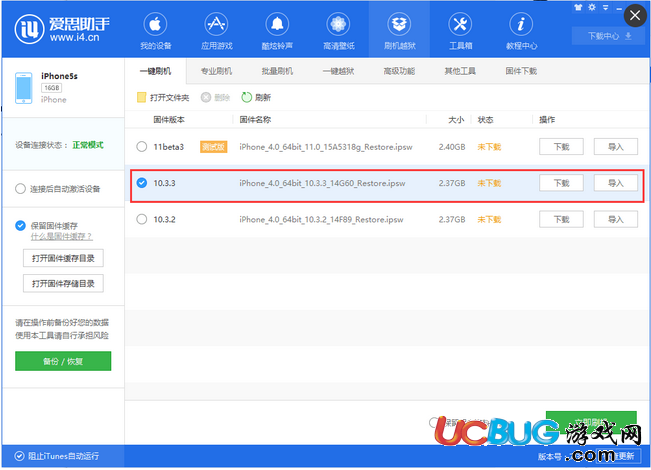
Task: Switch to the 一键越狱 tab
Action: [x=338, y=71]
